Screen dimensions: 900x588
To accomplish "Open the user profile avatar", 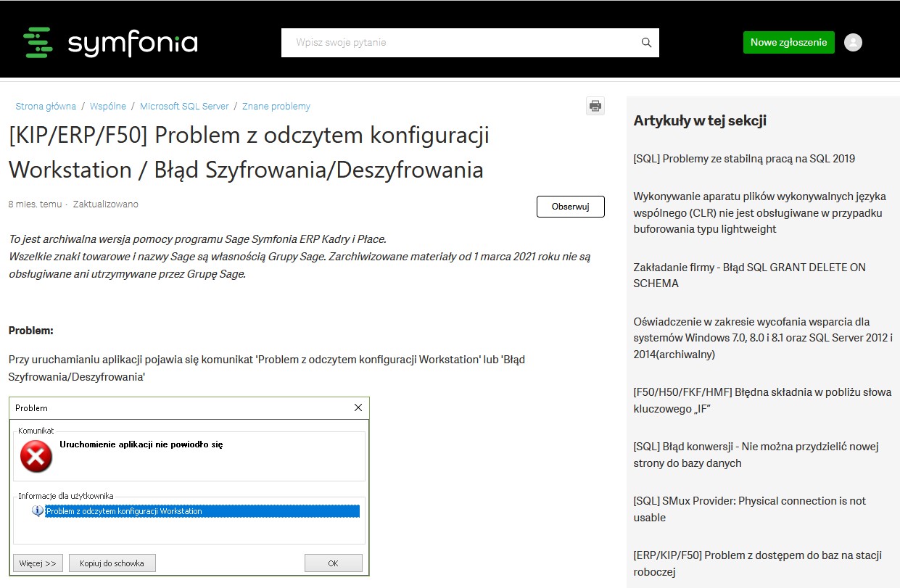I will tap(854, 42).
